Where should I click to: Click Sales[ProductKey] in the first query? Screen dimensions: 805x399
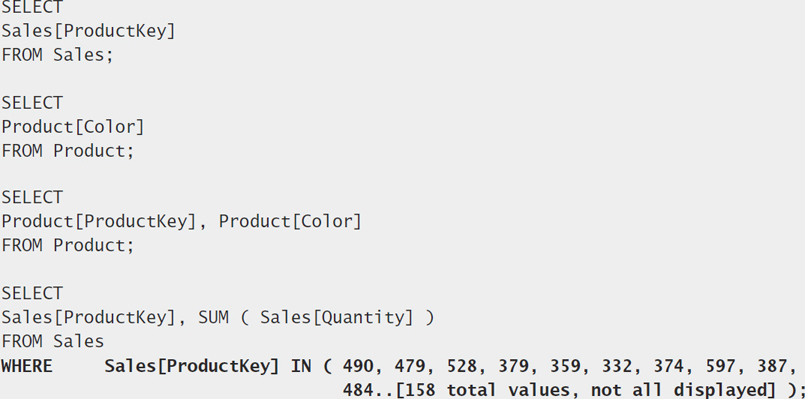[x=88, y=31]
